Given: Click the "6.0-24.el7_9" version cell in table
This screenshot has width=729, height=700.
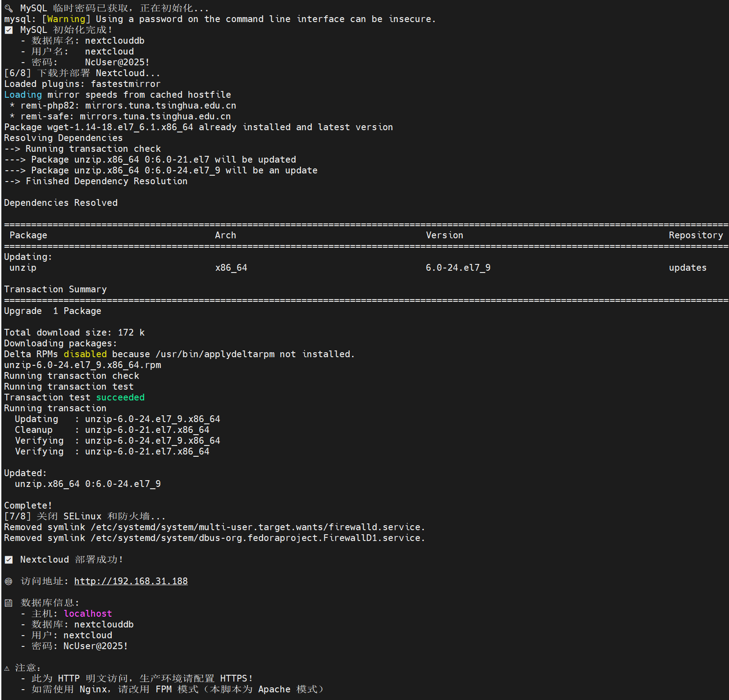Looking at the screenshot, I should [458, 268].
